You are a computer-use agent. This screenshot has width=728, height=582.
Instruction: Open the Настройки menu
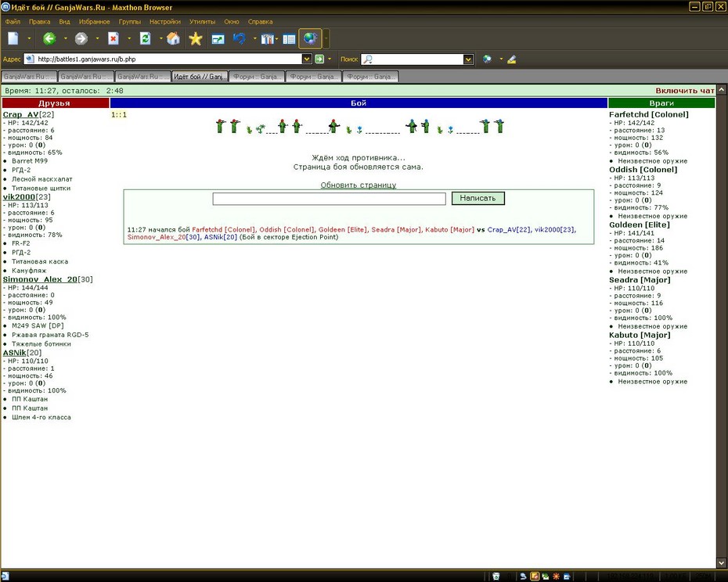(x=165, y=22)
